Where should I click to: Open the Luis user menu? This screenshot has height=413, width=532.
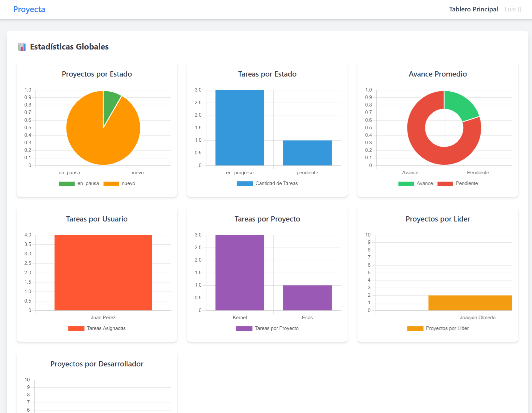[512, 9]
